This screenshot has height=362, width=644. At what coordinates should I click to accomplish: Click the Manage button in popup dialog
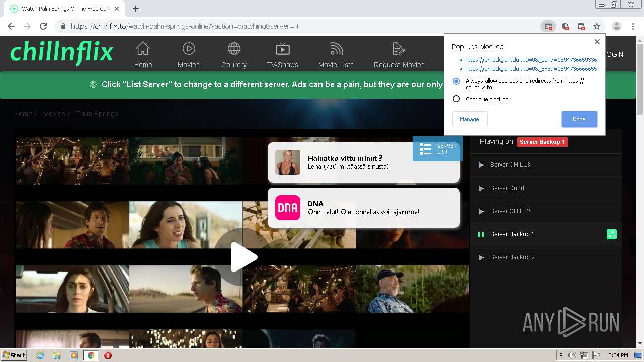tap(469, 119)
